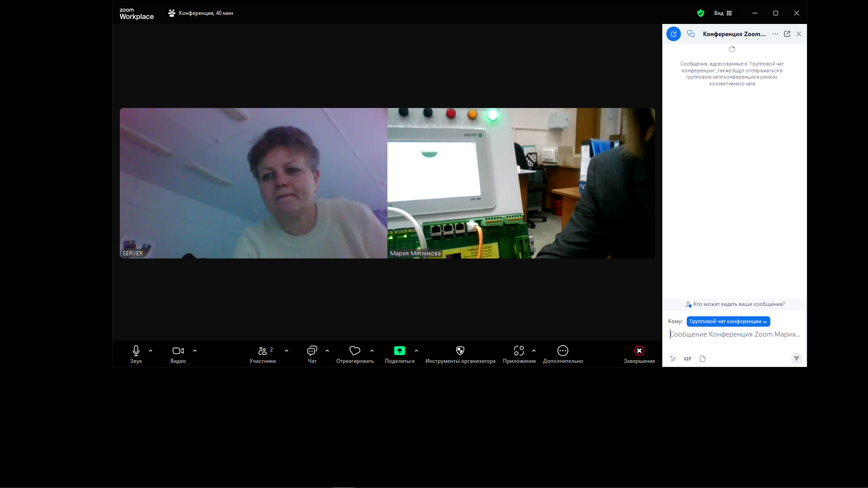The height and width of the screenshot is (488, 868).
Task: Open the Вид view layout menu
Action: (723, 13)
